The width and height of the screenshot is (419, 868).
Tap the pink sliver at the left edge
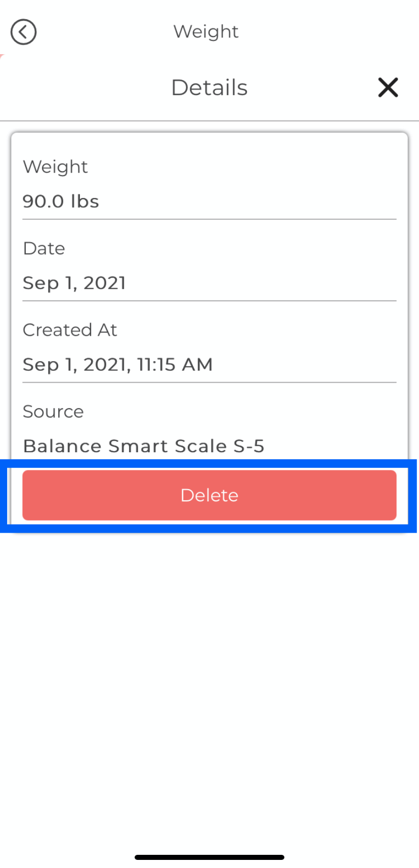pos(2,57)
